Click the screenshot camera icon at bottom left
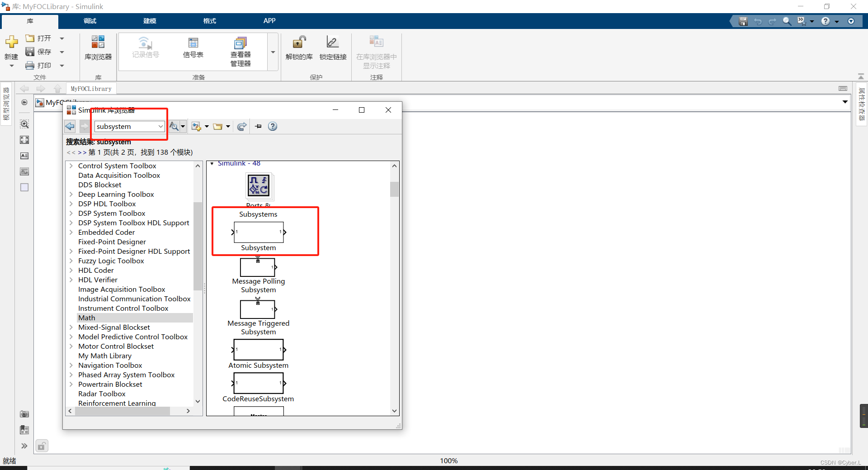868x470 pixels. click(x=24, y=414)
